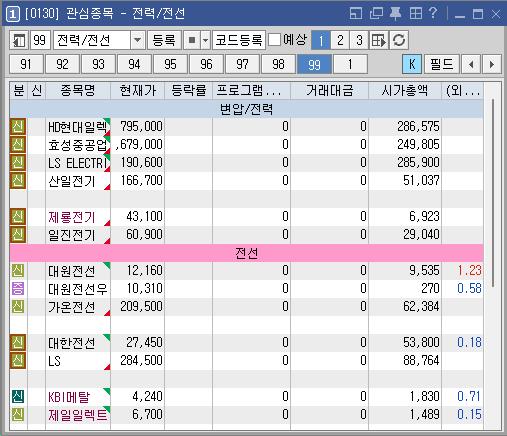Select group tab 95
507x436 pixels.
pyautogui.click(x=170, y=64)
